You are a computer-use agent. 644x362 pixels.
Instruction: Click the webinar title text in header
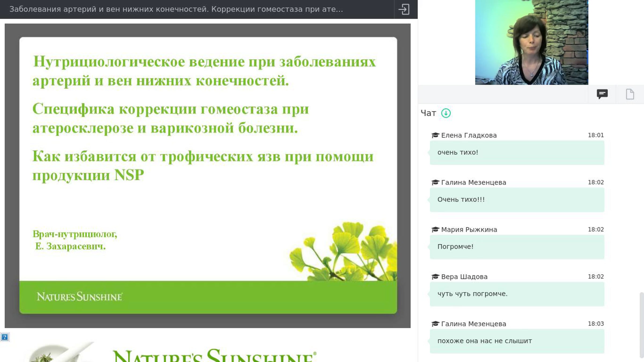[x=176, y=9]
